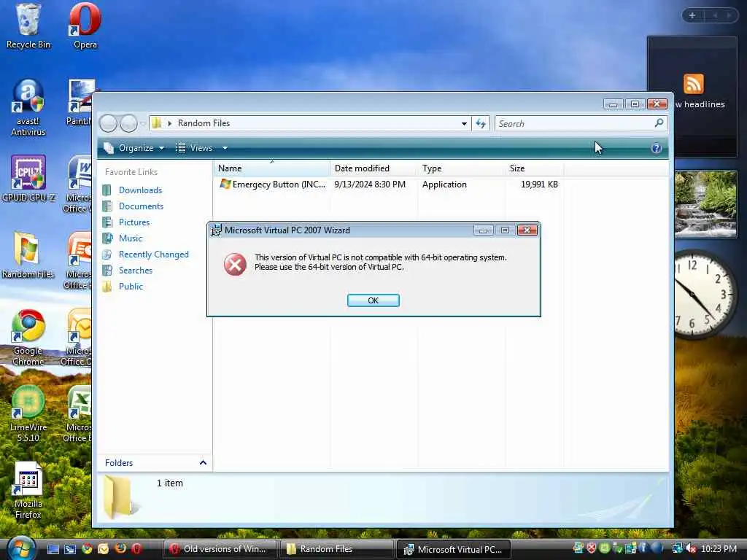Click the red security shield tray icon
Viewport: 747px width, 560px height.
591,548
